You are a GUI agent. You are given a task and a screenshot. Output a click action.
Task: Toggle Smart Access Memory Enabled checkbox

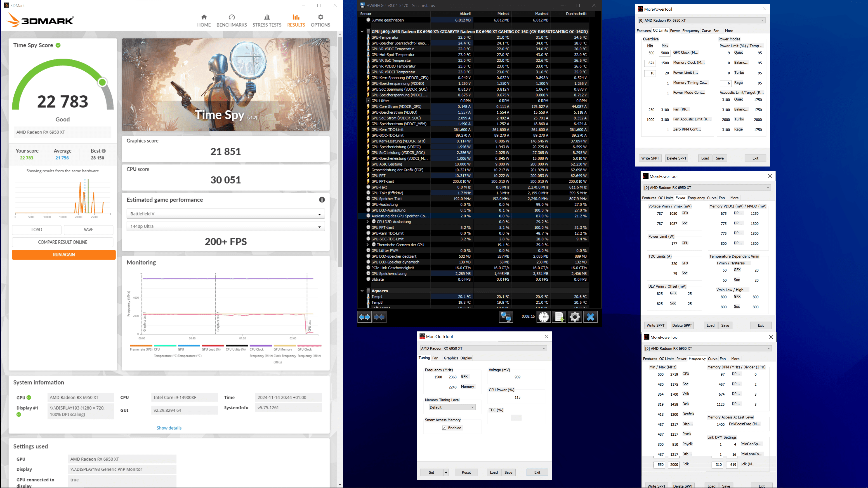[x=444, y=428]
